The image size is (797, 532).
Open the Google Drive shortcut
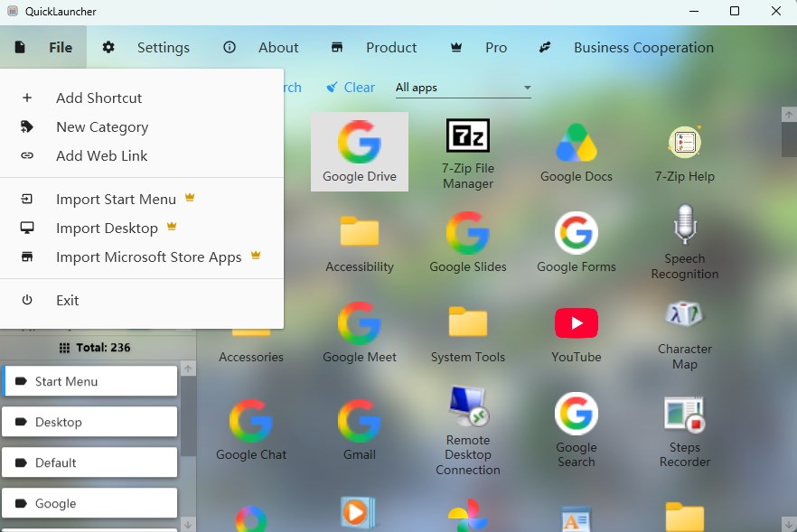360,152
